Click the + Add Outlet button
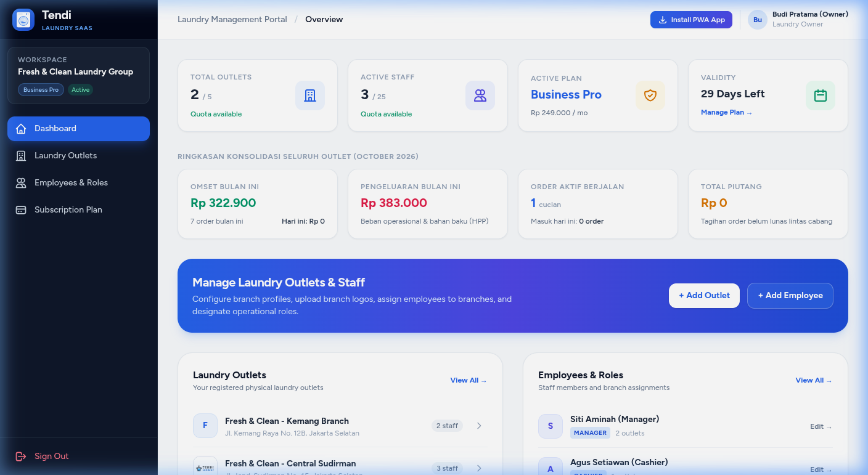 704,296
